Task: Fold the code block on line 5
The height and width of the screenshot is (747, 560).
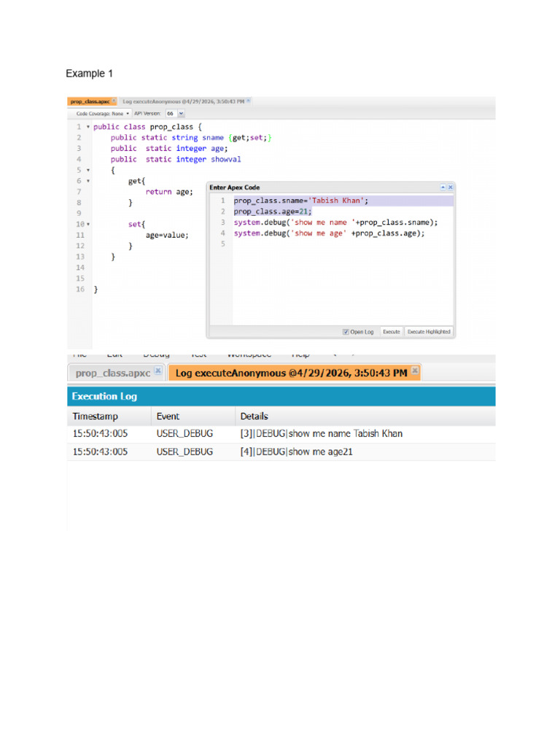Action: click(x=88, y=170)
